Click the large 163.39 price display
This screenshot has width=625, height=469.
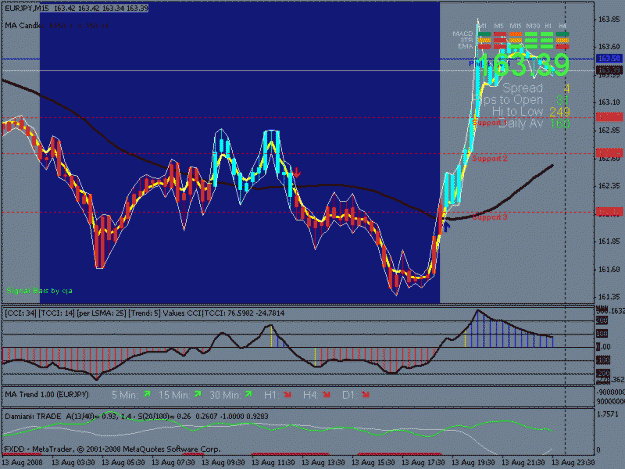coord(523,65)
